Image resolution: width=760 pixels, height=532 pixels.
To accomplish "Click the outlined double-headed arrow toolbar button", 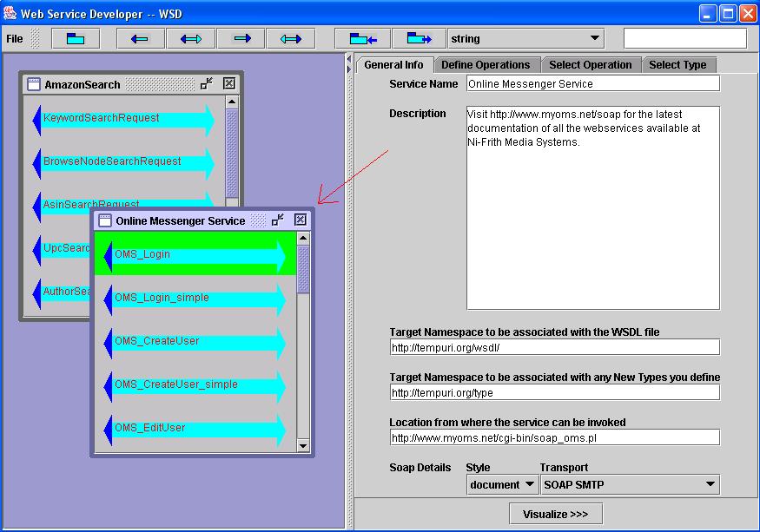I will (291, 39).
